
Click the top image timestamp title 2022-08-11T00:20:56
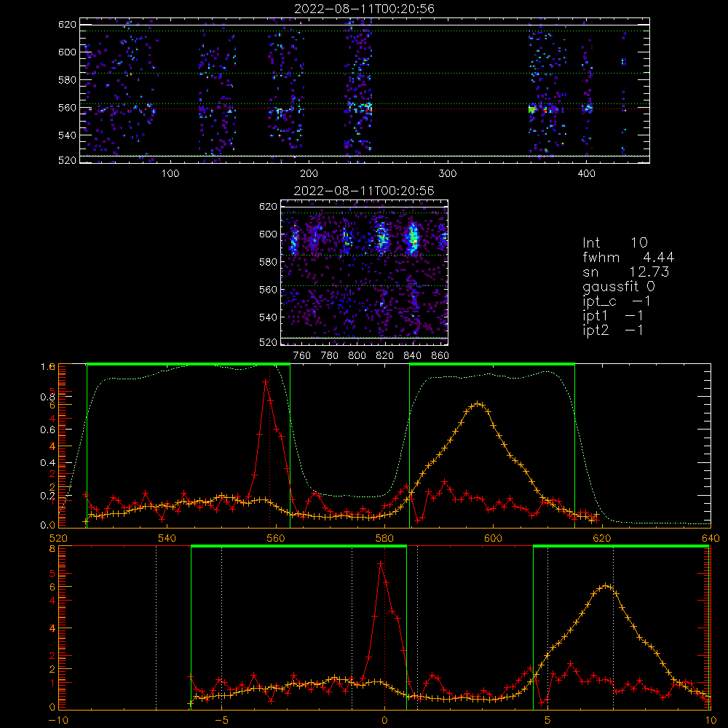pyautogui.click(x=364, y=9)
